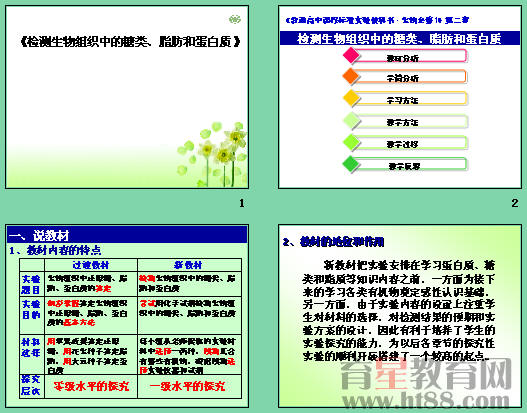
Task: Click the 探究层次 row header
Action: tap(32, 386)
